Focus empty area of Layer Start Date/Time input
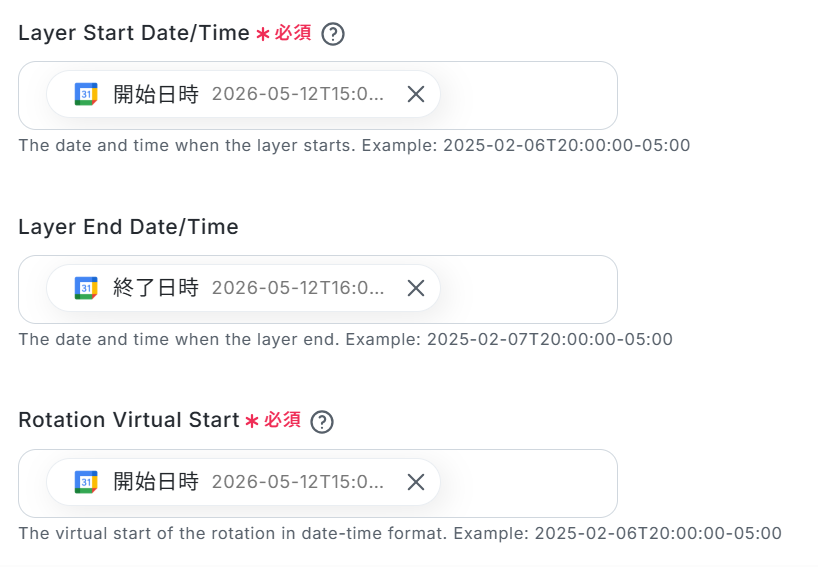 [x=527, y=95]
